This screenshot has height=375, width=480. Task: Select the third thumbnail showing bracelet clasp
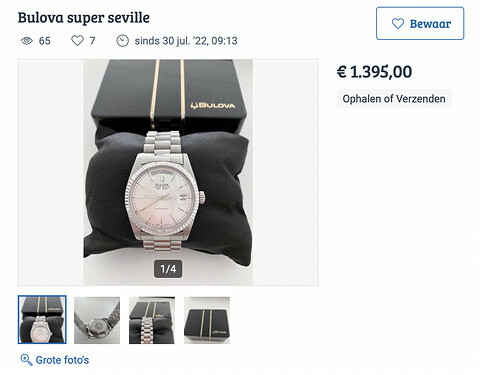coord(152,320)
